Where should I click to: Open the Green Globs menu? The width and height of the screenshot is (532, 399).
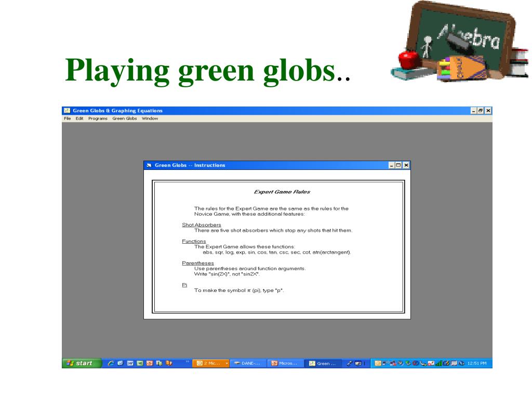[x=125, y=118]
